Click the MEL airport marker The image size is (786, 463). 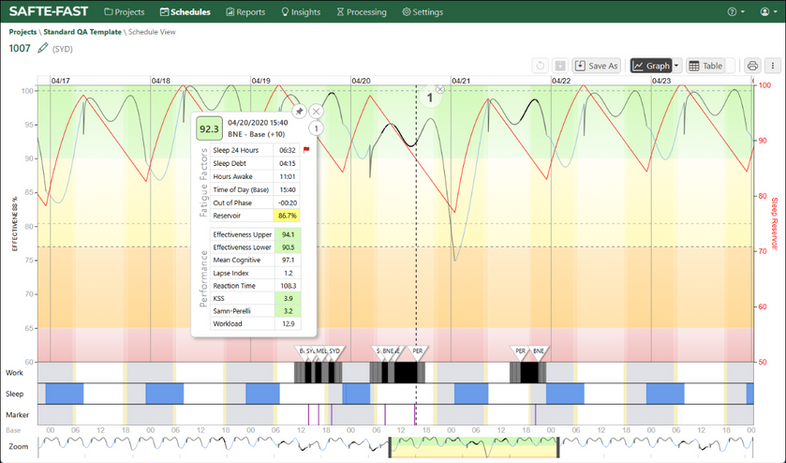[321, 352]
